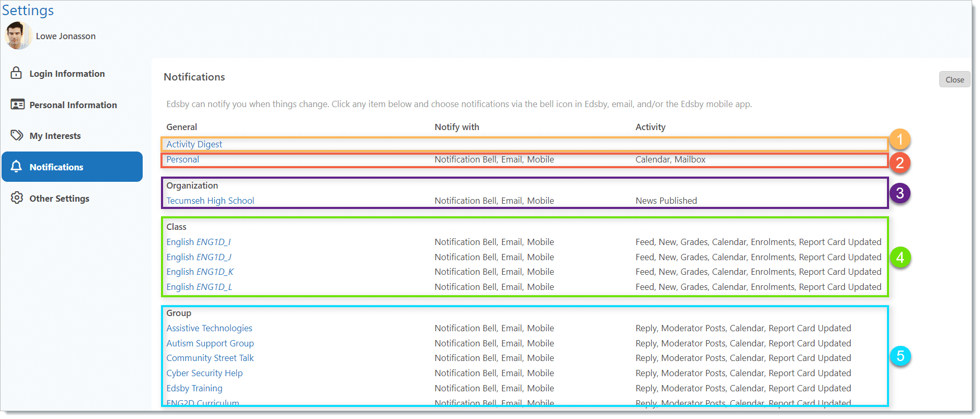Open the Edsby Training group link
This screenshot has width=980, height=419.
(x=194, y=388)
